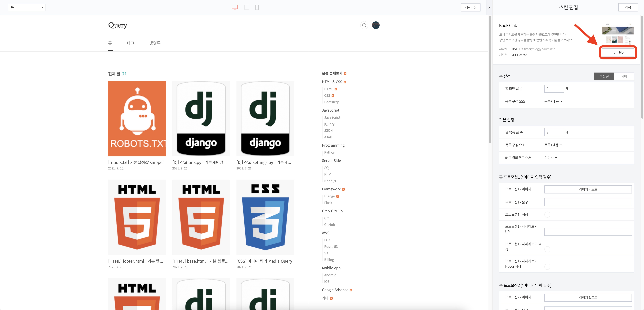Open 기본 설정 목록 구성 요소 dropdown

pyautogui.click(x=553, y=145)
